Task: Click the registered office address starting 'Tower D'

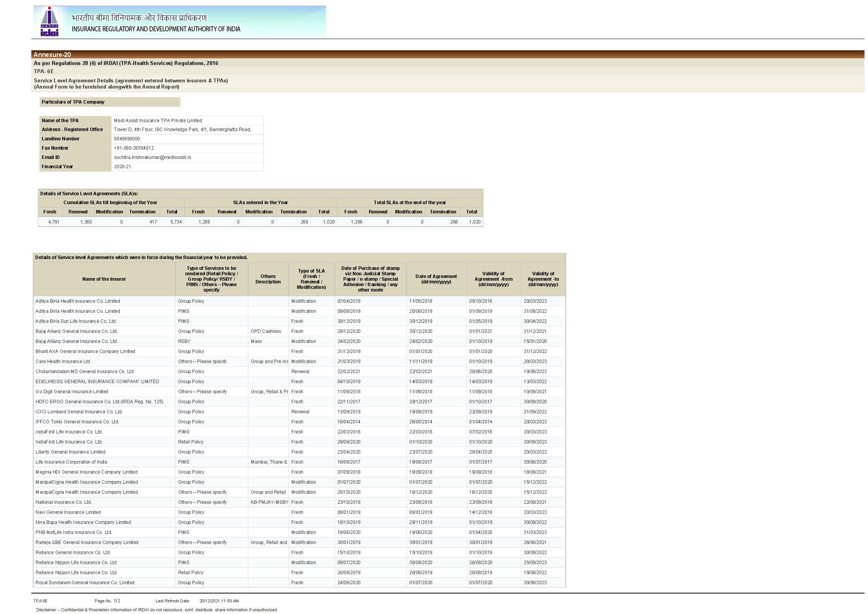Action: [182, 130]
